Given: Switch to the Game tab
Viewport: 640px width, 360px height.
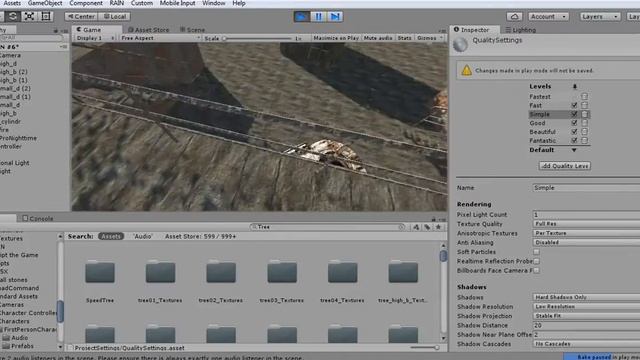Looking at the screenshot, I should [x=97, y=30].
